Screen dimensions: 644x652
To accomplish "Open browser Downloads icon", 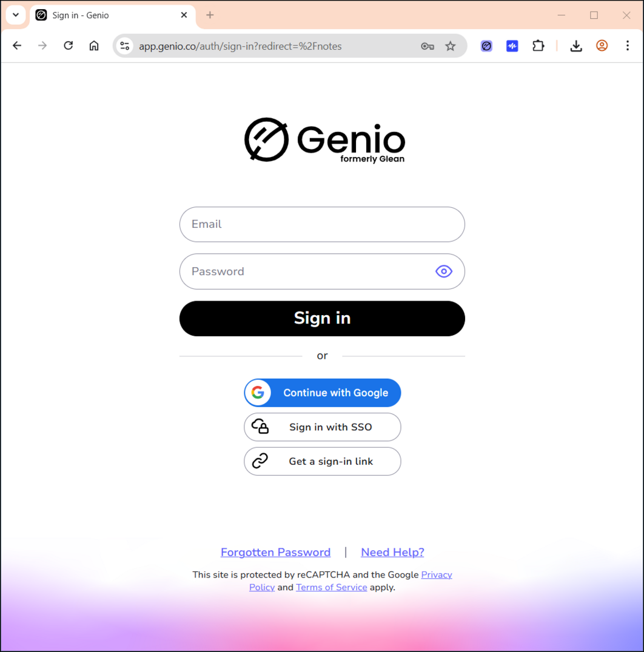I will pyautogui.click(x=576, y=45).
